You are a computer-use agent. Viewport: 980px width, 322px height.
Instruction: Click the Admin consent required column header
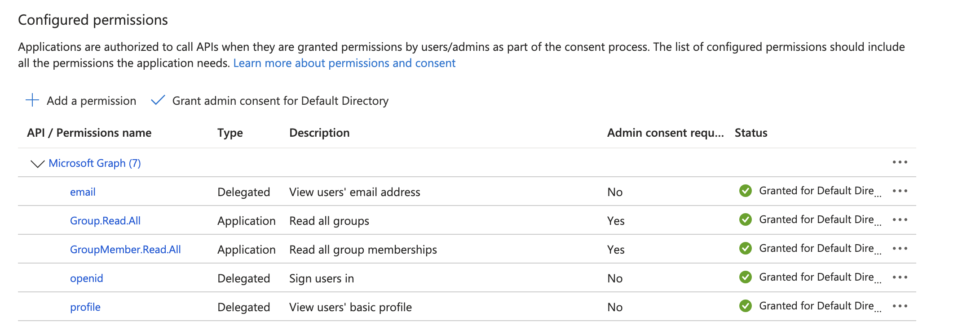665,133
